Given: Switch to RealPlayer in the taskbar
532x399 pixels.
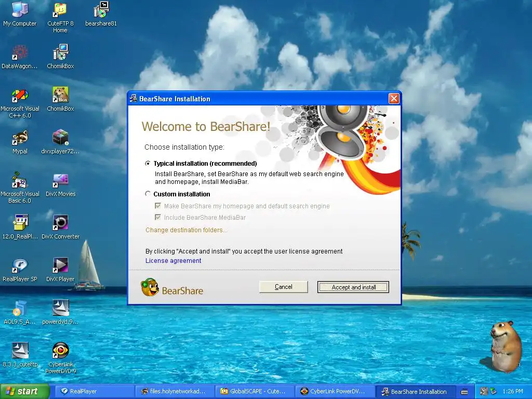Looking at the screenshot, I should click(95, 391).
